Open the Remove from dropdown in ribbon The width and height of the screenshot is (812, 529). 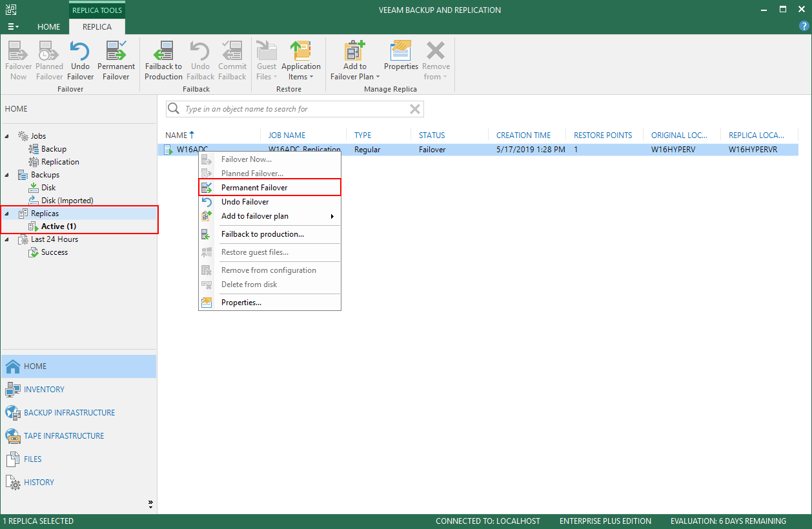tap(436, 60)
